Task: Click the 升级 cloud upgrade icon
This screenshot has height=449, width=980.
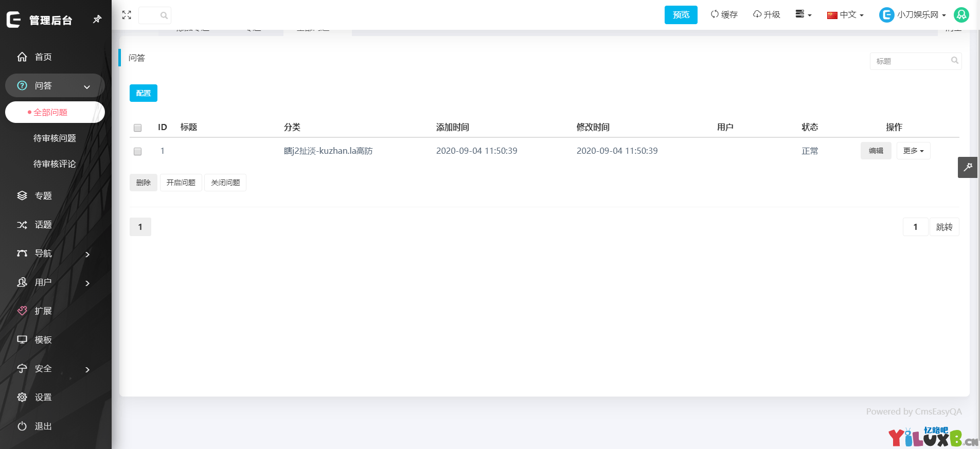Action: [x=757, y=14]
